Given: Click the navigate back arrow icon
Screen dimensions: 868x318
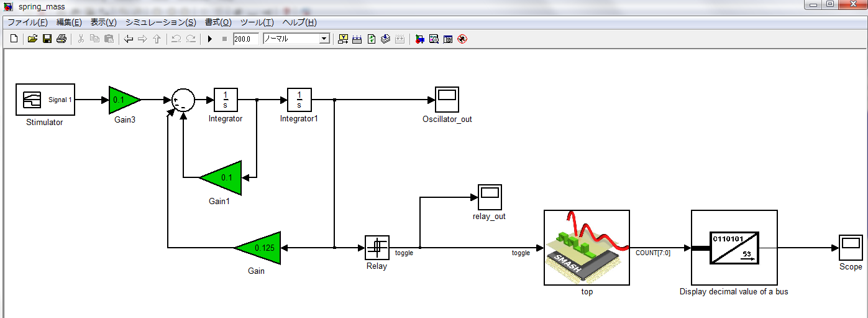Looking at the screenshot, I should (x=128, y=39).
